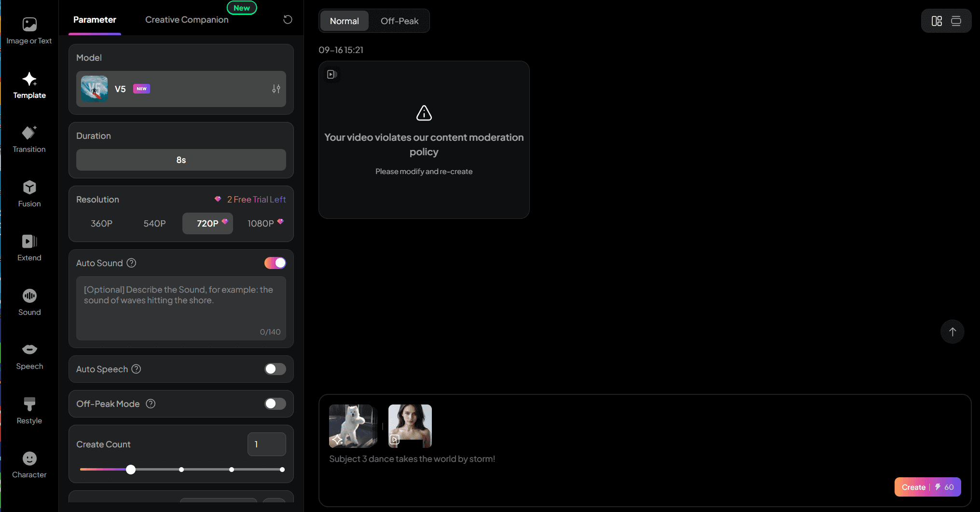Open the Character tool icon
Viewport: 980px width, 512px height.
[x=29, y=458]
